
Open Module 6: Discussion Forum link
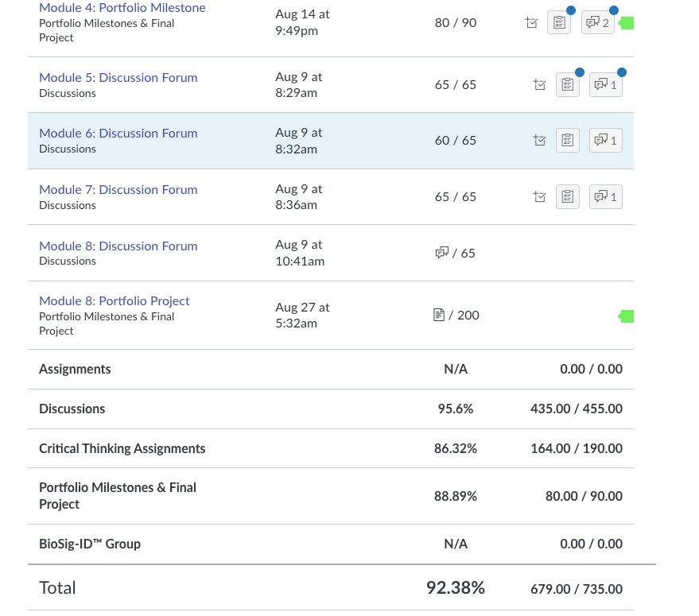[118, 134]
